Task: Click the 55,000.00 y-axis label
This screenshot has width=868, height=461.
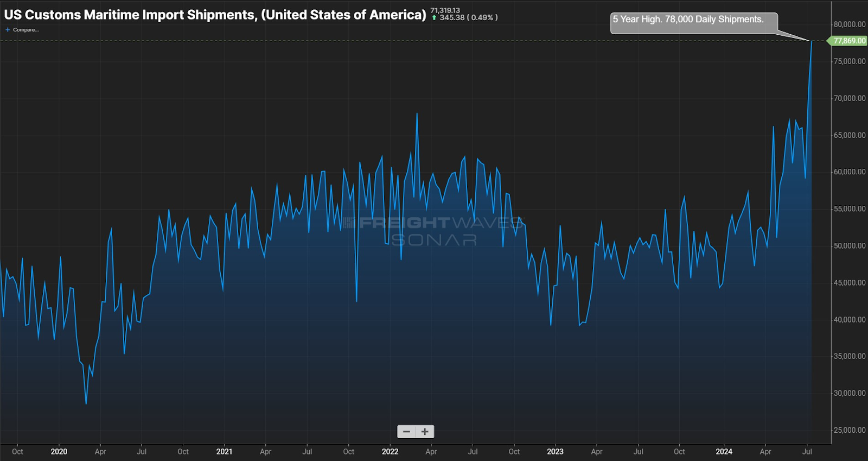Action: (850, 209)
